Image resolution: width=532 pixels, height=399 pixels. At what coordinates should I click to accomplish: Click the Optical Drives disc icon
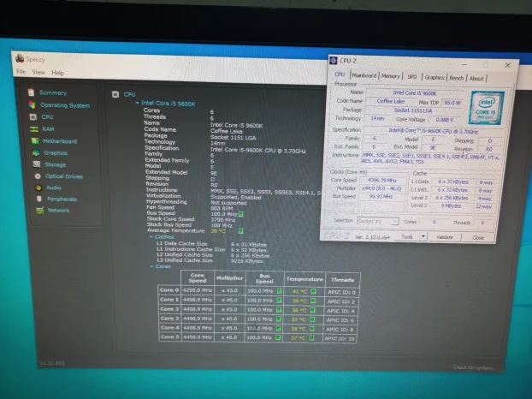38,176
